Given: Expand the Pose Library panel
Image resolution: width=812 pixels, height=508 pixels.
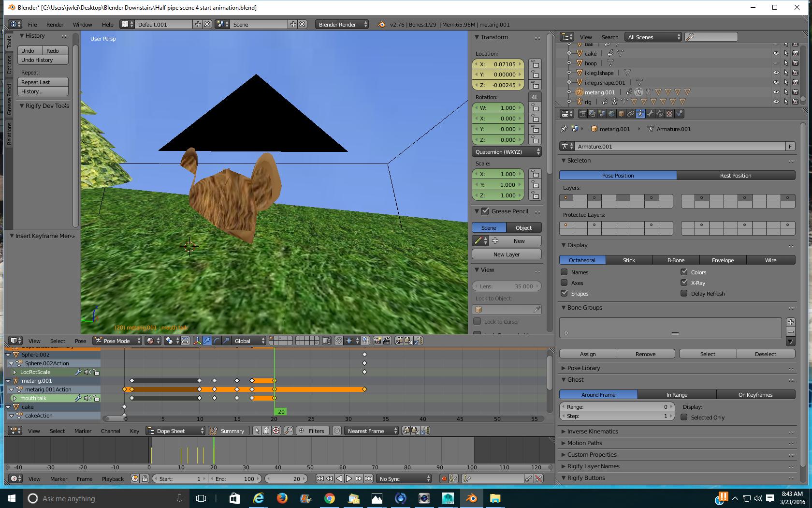Looking at the screenshot, I should pos(583,368).
